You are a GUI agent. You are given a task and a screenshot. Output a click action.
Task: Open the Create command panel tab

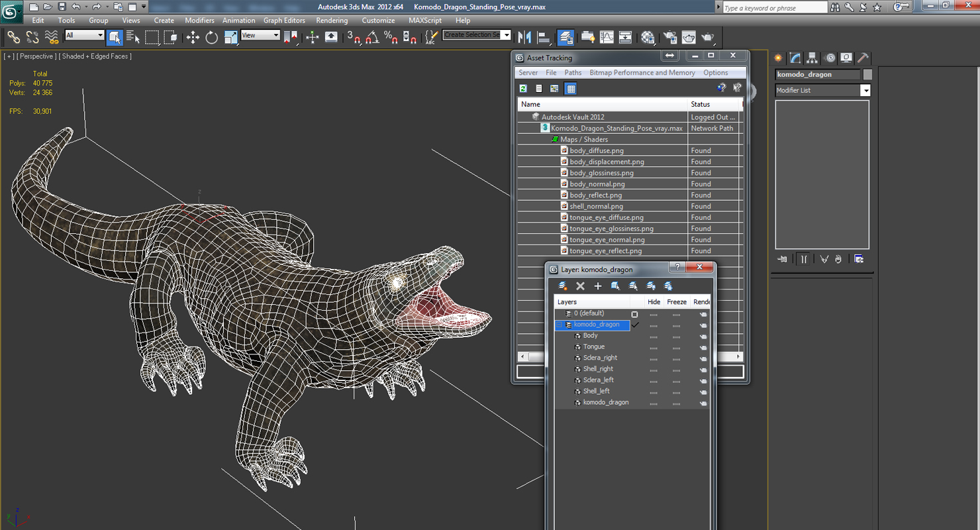778,58
